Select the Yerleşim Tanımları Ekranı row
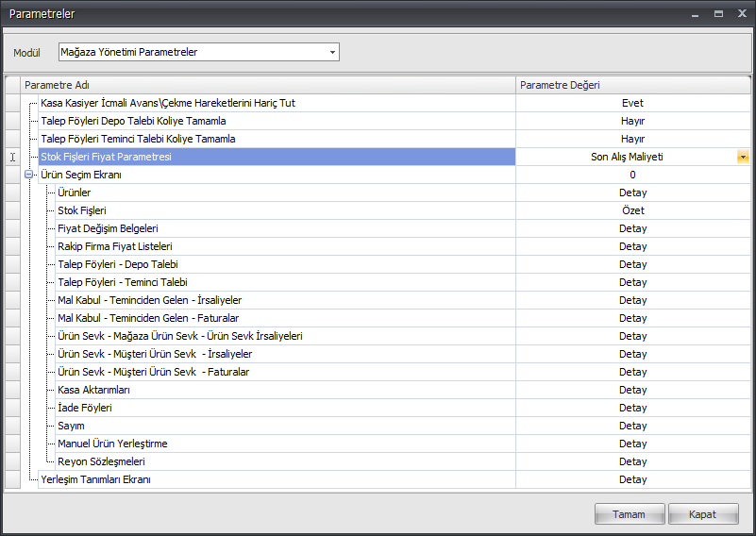This screenshot has width=756, height=536. pos(277,479)
